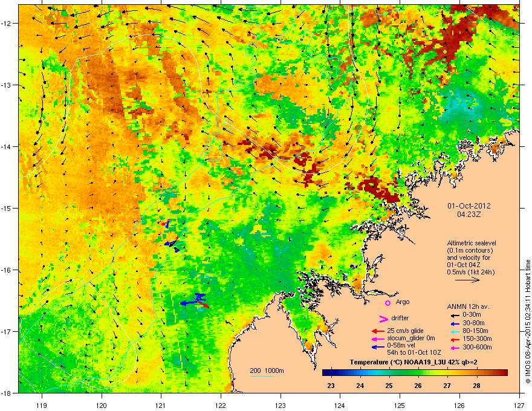This screenshot has height=411, width=532.
Task: Click the ANMN 12h av. heading
Action: [x=469, y=306]
